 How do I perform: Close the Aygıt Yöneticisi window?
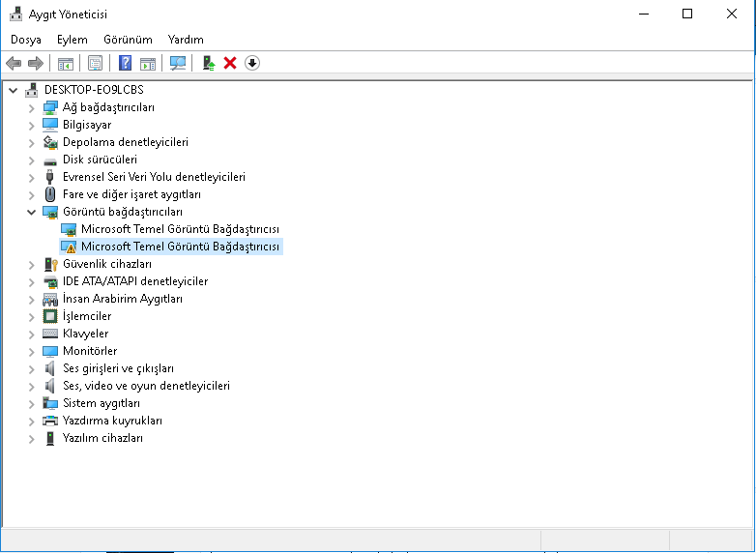(732, 14)
